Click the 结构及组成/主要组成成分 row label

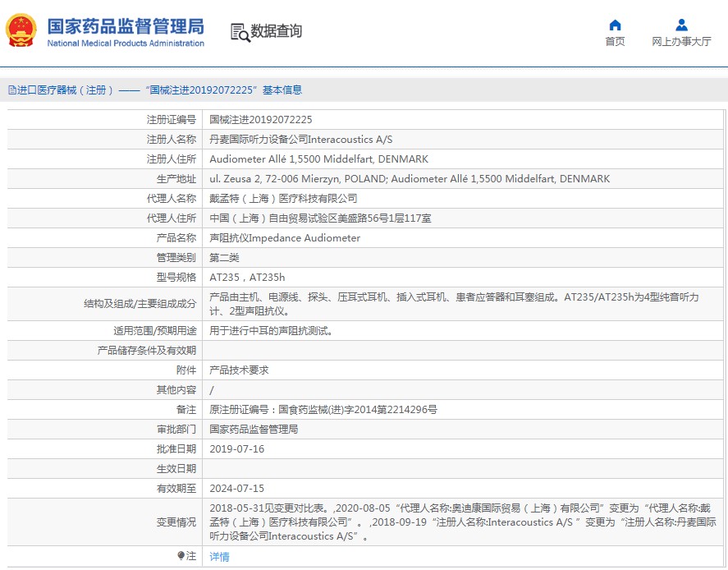coord(140,304)
